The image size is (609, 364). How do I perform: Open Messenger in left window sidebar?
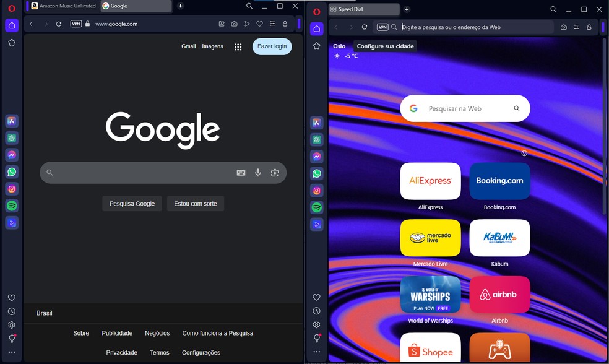pyautogui.click(x=12, y=155)
